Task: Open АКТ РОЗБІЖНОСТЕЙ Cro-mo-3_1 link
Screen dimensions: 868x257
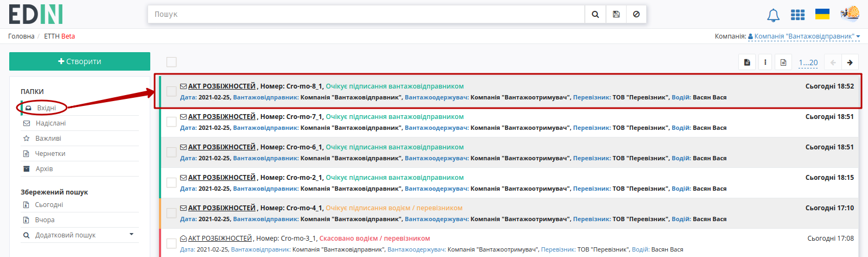Action: click(x=220, y=239)
